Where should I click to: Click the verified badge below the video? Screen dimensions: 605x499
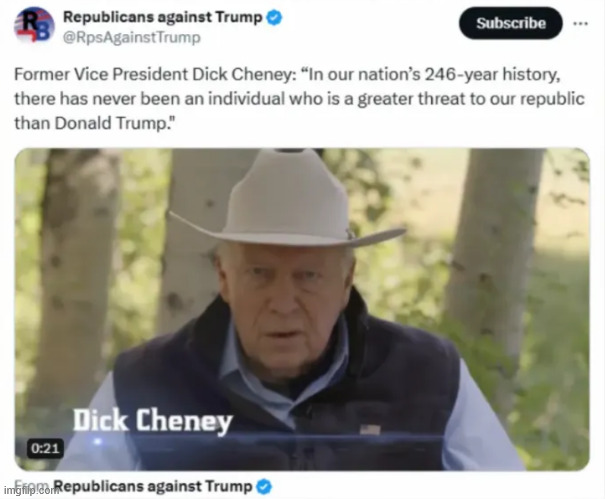pyautogui.click(x=264, y=487)
